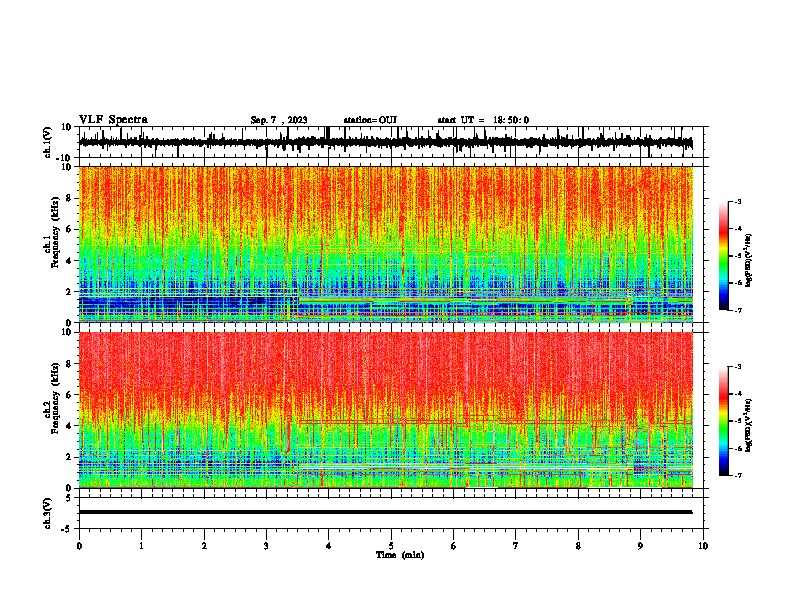This screenshot has width=792, height=612.
Task: Click time axis tick label 9
Action: 640,546
